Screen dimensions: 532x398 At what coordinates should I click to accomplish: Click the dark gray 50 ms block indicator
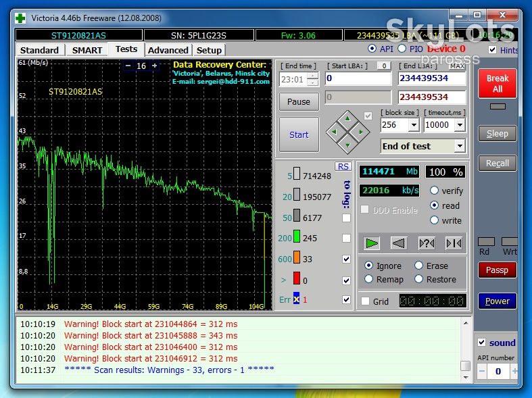pos(297,216)
